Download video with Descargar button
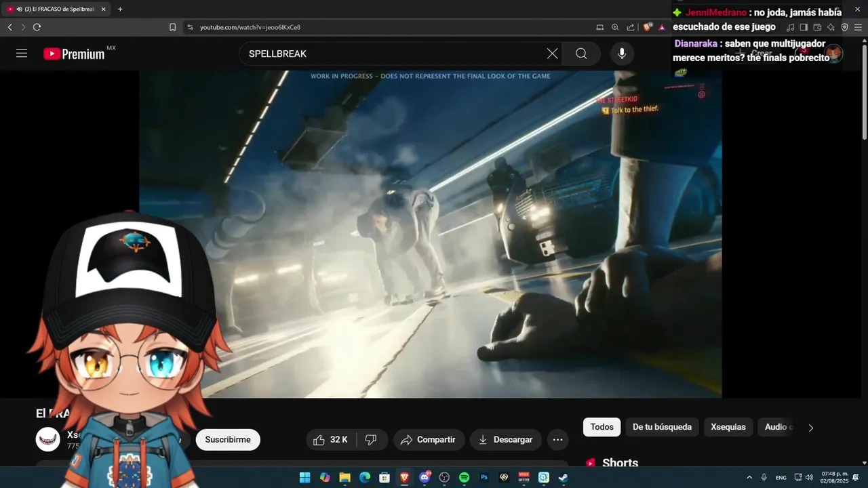Screen dimensions: 868x488 pos(506,440)
